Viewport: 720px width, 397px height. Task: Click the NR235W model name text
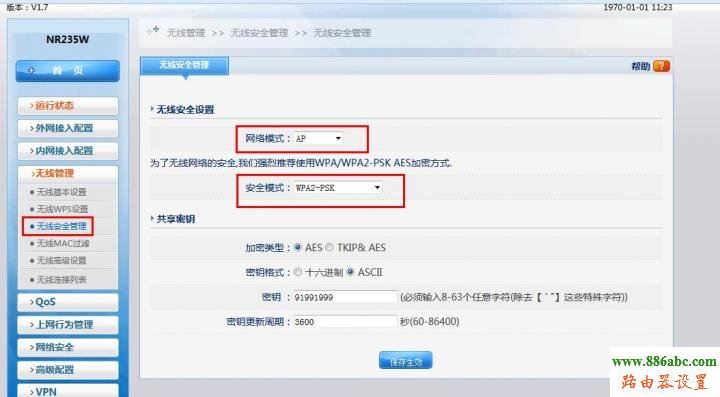68,39
